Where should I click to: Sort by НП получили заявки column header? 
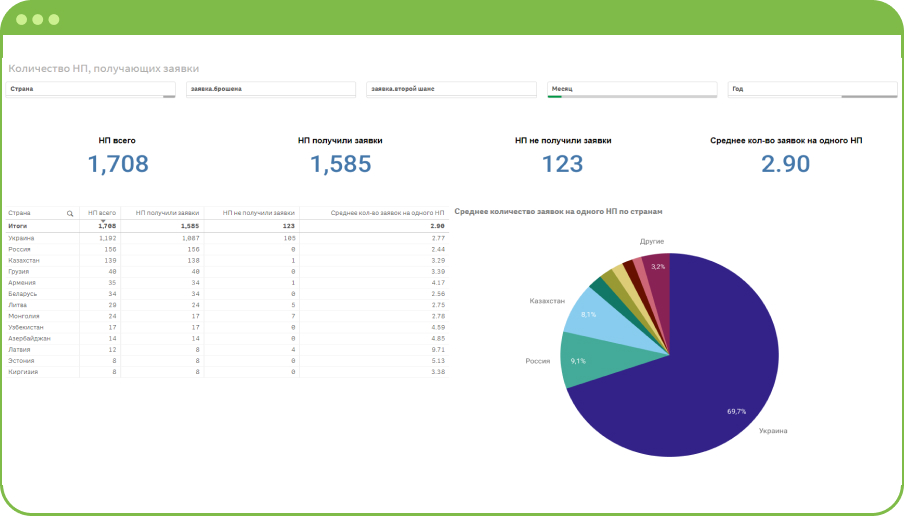click(167, 213)
